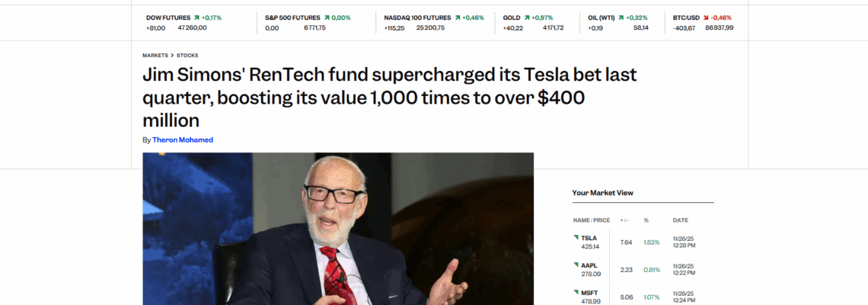This screenshot has width=868, height=305.
Task: Open the MSFT ticker in Market View
Action: (x=589, y=293)
